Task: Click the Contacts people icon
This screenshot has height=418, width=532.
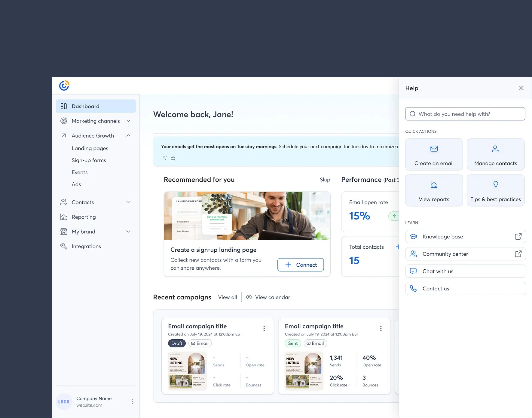Action: coord(64,202)
